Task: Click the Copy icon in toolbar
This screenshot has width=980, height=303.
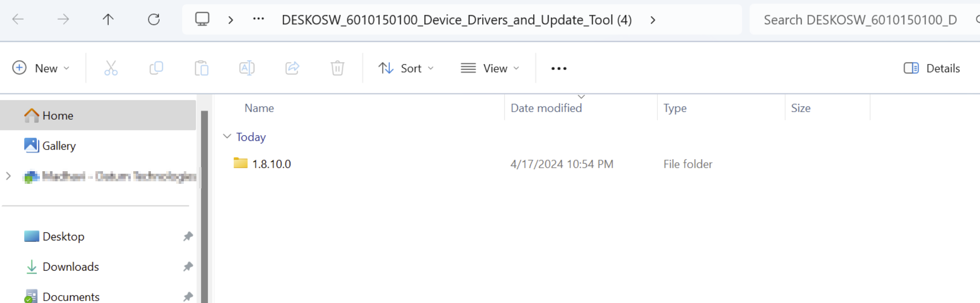Action: [156, 68]
